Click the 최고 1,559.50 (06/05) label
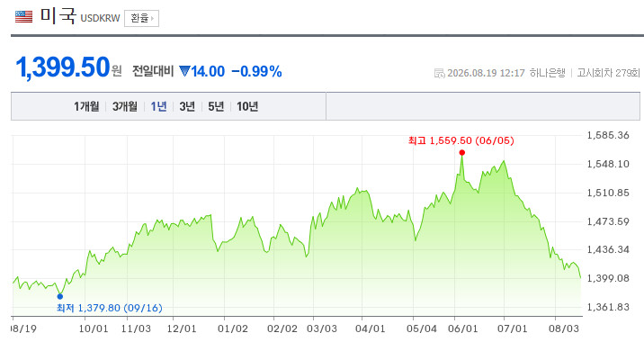644x351 pixels. point(461,140)
